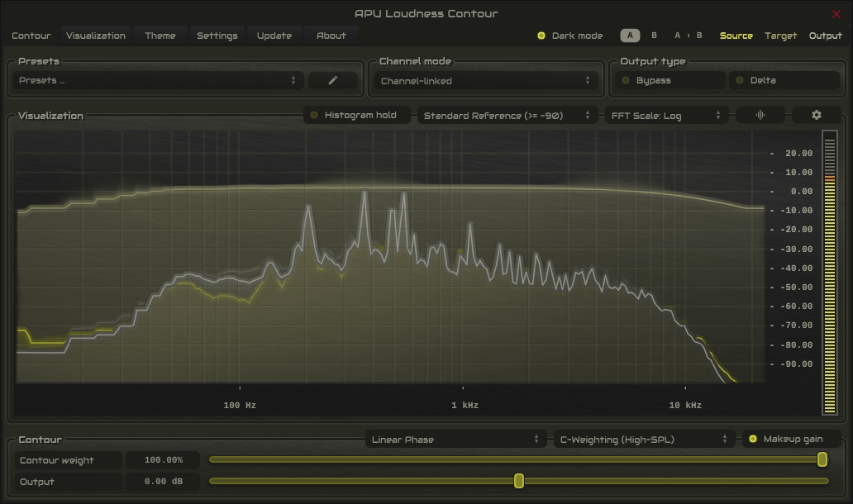Screen dimensions: 853x504
Task: Click the output level meter
Action: (x=830, y=273)
